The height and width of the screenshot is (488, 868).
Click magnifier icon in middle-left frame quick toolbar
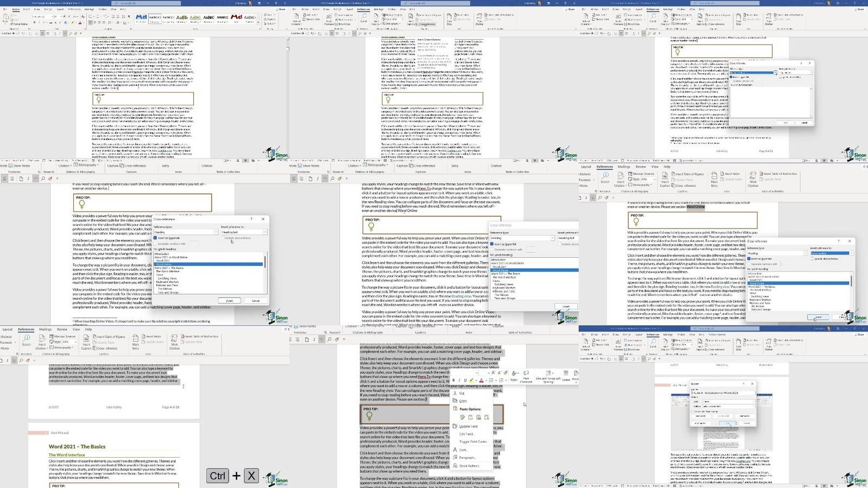point(42,178)
